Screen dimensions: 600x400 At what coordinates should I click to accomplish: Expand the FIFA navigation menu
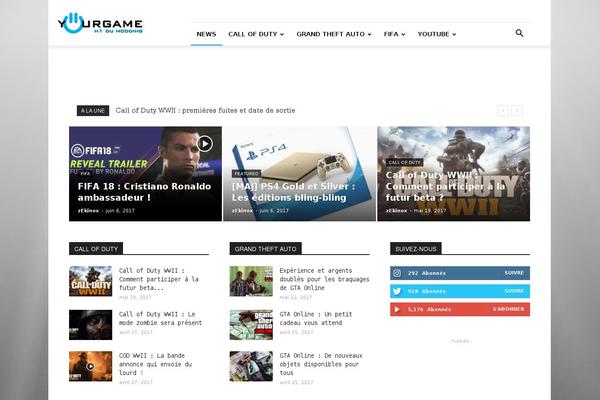tap(394, 34)
